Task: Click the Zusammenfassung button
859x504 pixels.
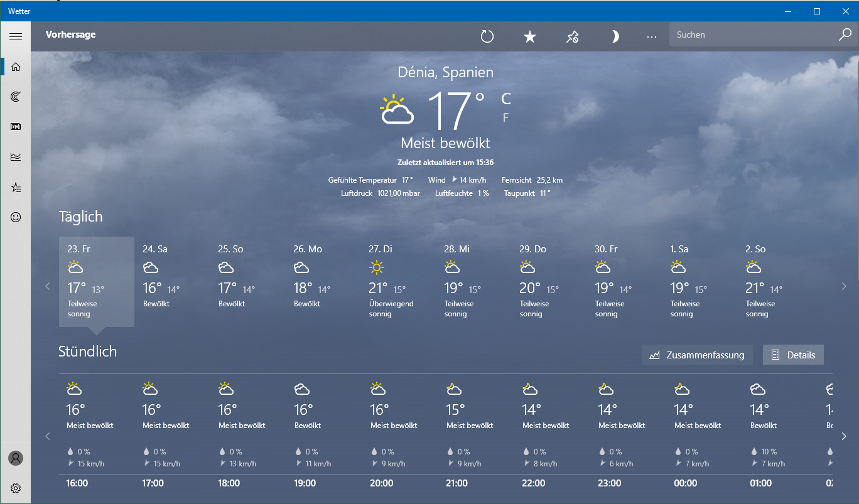Action: pos(697,355)
